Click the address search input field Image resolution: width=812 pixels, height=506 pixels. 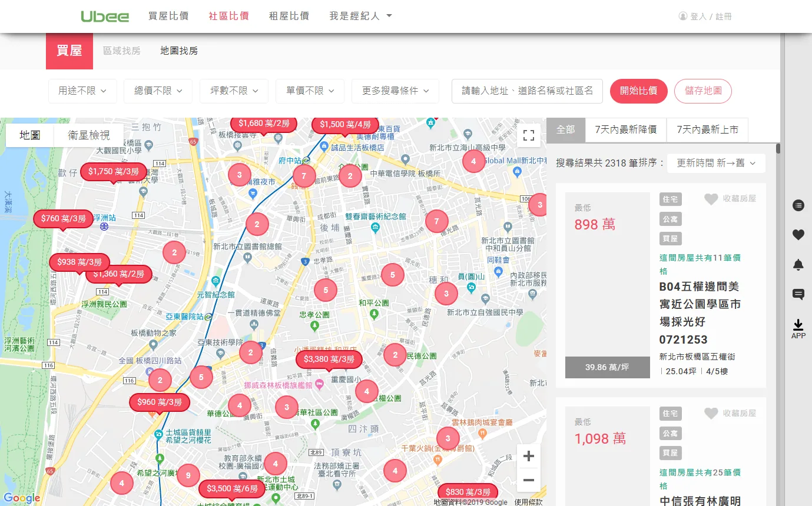pyautogui.click(x=527, y=91)
